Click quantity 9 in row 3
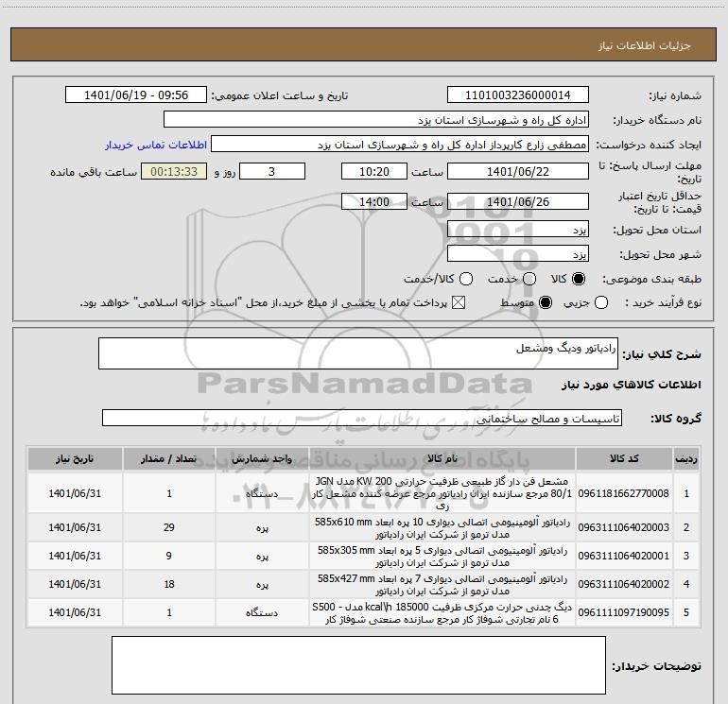This screenshot has height=704, width=728. [169, 556]
